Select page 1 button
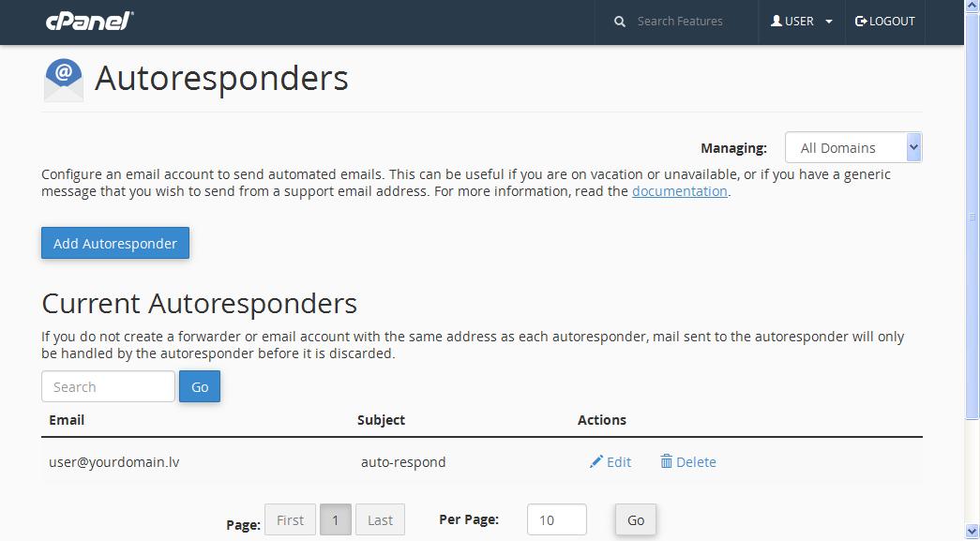Image resolution: width=980 pixels, height=541 pixels. click(x=336, y=519)
